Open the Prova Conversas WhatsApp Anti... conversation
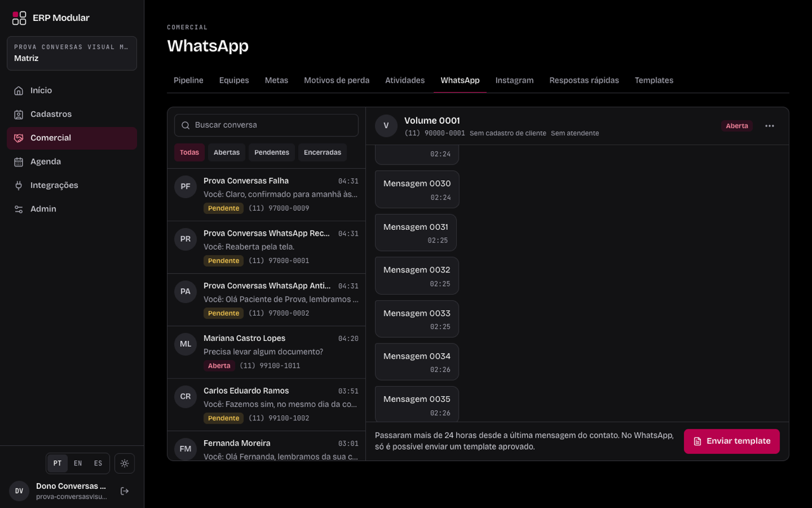This screenshot has height=508, width=812. tap(266, 300)
